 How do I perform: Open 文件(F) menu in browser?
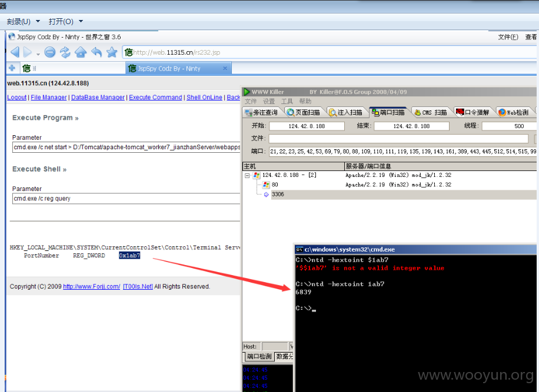tap(508, 37)
